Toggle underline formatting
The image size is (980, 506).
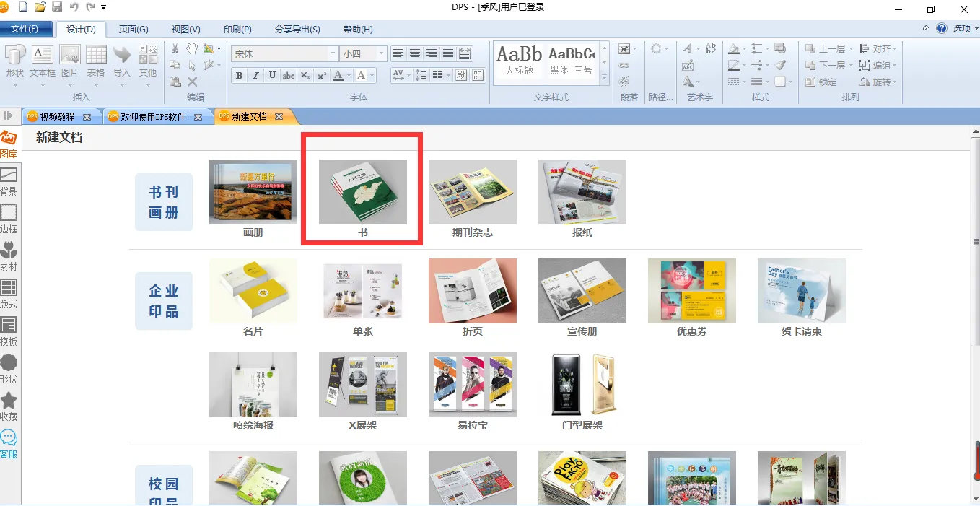coord(272,75)
